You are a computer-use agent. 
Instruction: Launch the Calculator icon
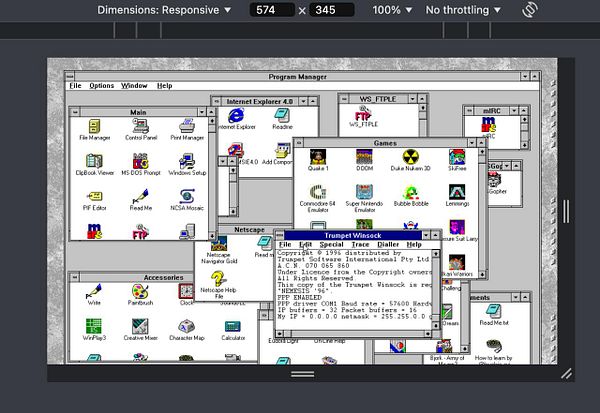233,330
